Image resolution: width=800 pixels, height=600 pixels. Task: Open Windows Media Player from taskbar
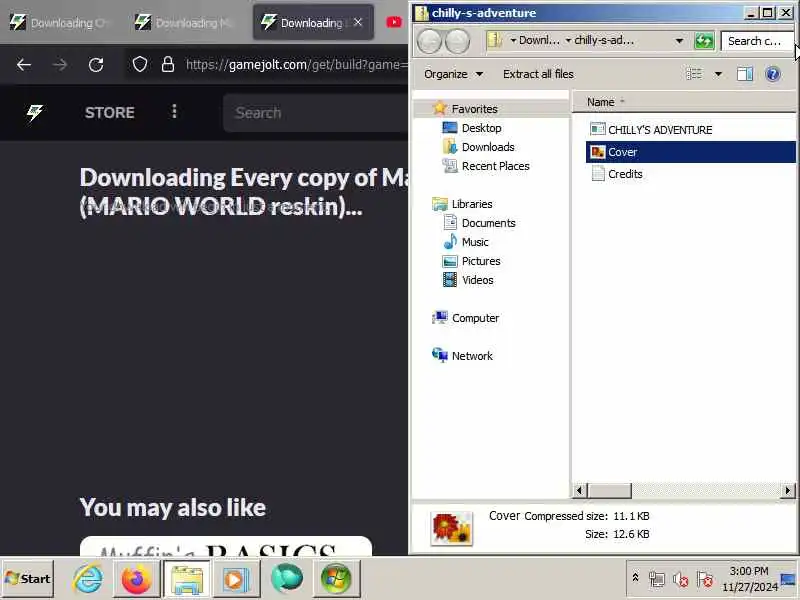(x=235, y=579)
